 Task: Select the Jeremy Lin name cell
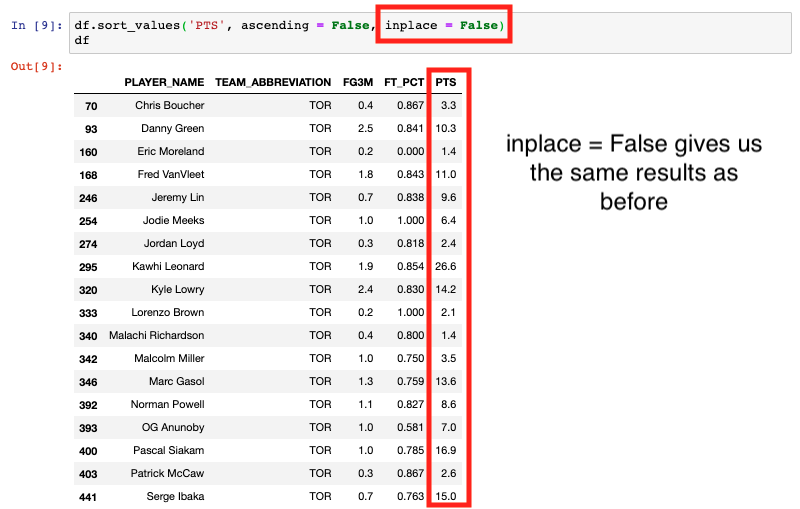pos(178,197)
